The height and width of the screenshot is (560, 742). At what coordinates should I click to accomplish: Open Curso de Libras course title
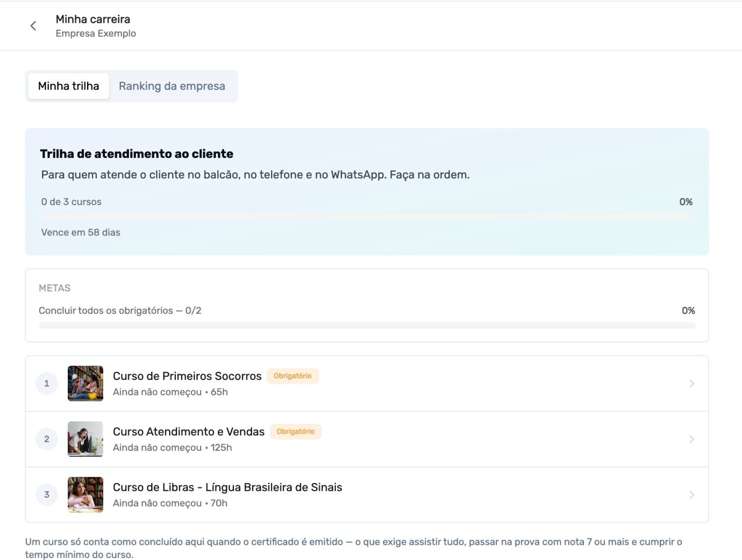point(227,487)
